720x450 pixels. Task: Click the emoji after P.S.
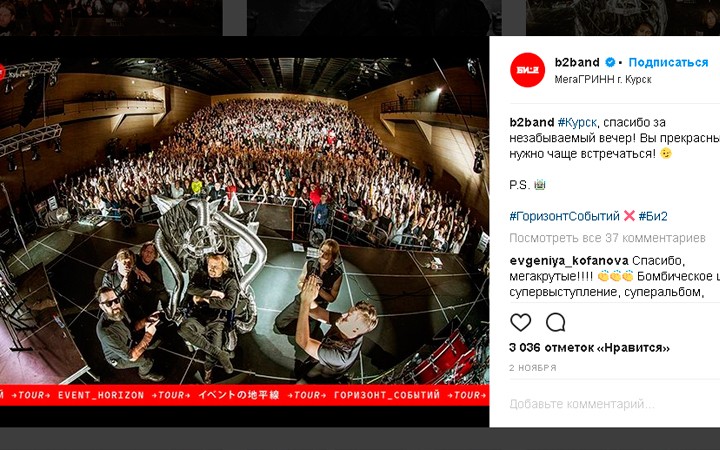tap(540, 185)
